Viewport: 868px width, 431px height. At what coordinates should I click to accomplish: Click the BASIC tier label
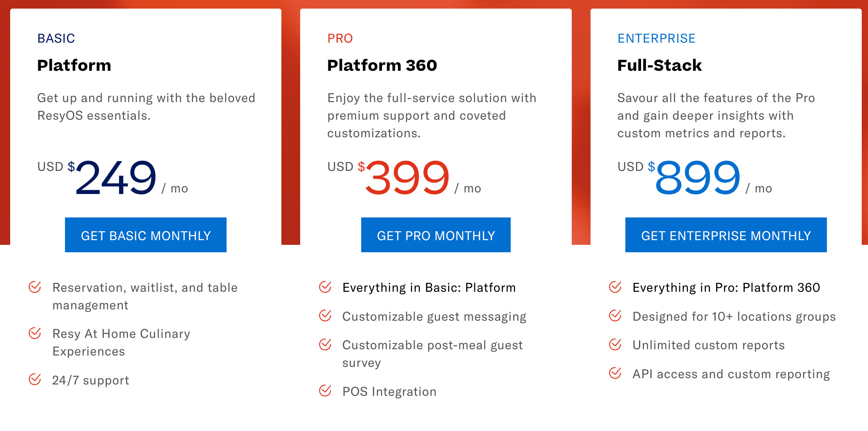(x=56, y=38)
